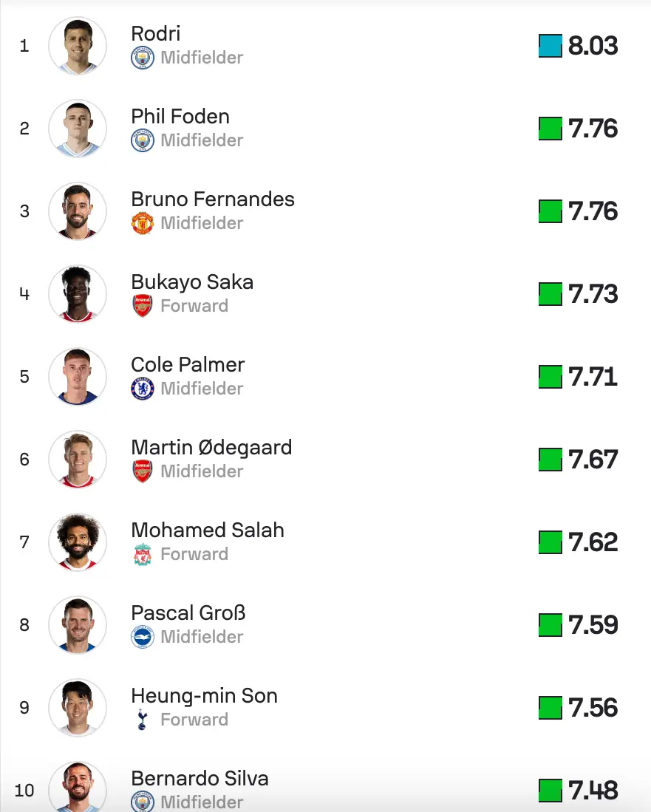
Task: Select the Cole Palmer list entry
Action: (x=187, y=364)
